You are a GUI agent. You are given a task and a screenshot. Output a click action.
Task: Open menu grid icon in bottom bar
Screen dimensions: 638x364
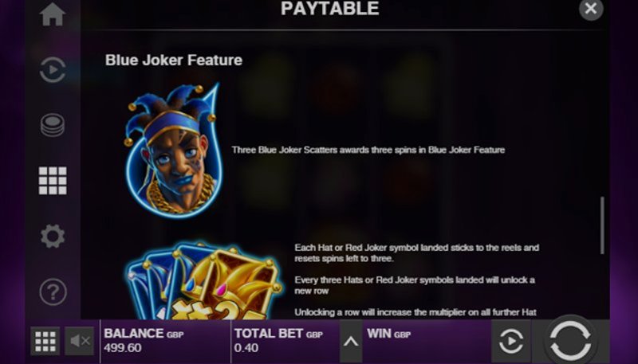(45, 341)
